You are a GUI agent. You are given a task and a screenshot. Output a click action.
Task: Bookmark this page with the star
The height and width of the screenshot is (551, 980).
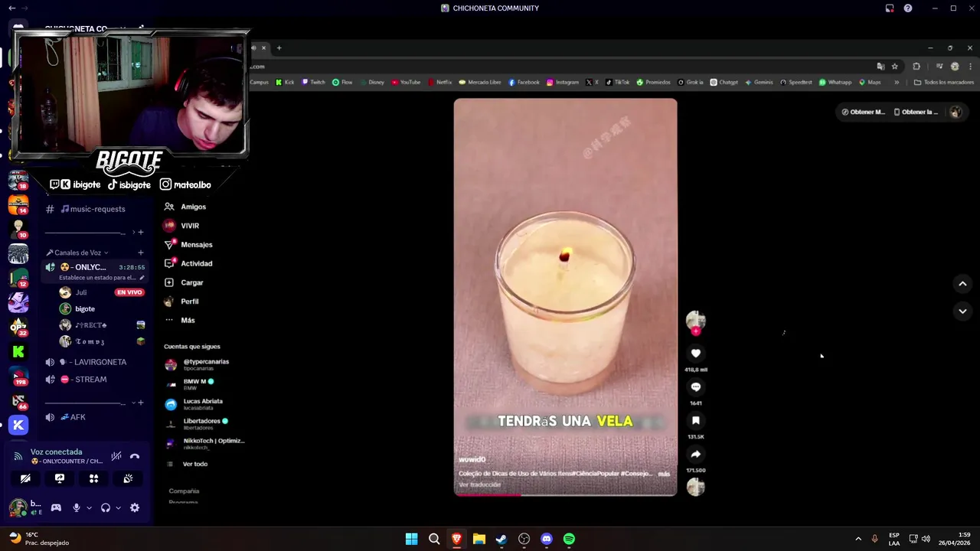tap(894, 67)
